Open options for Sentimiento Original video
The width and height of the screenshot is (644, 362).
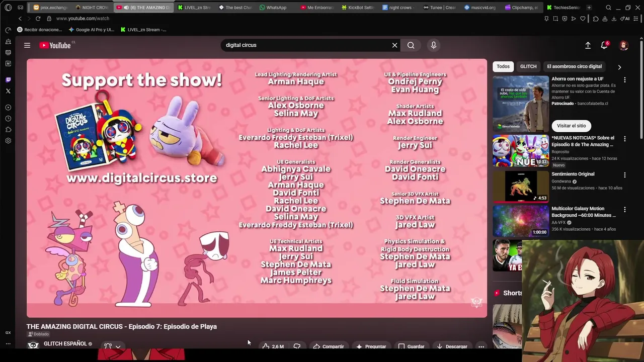pyautogui.click(x=625, y=175)
